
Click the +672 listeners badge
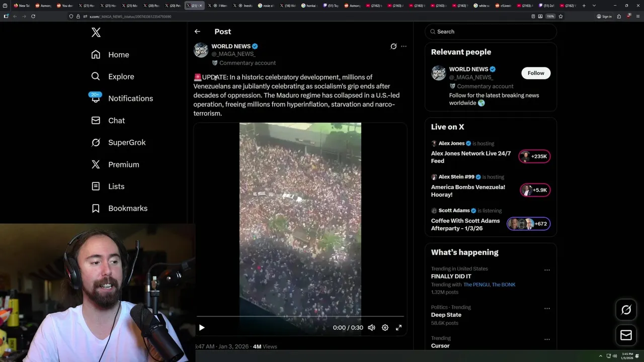[x=528, y=224]
